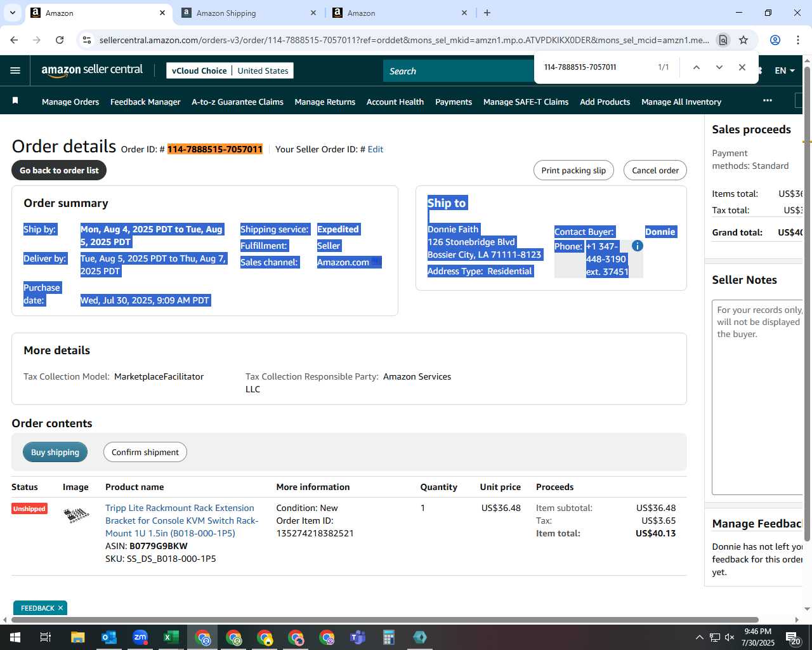Screen dimensions: 812x650
Task: Open Payments menu item
Action: click(454, 102)
